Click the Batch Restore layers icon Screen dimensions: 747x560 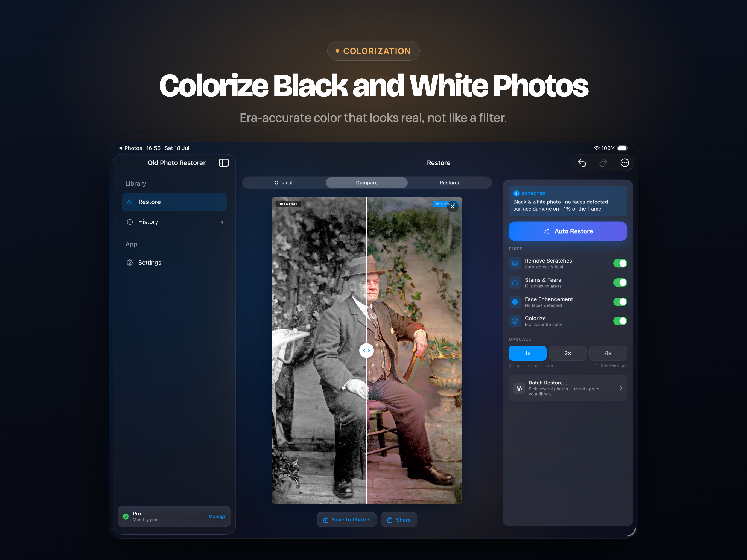click(519, 388)
